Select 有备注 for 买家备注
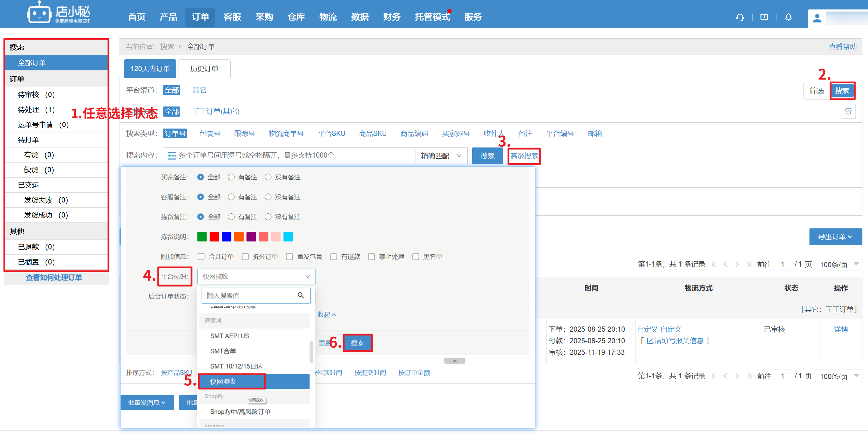This screenshot has width=868, height=434. click(x=231, y=177)
